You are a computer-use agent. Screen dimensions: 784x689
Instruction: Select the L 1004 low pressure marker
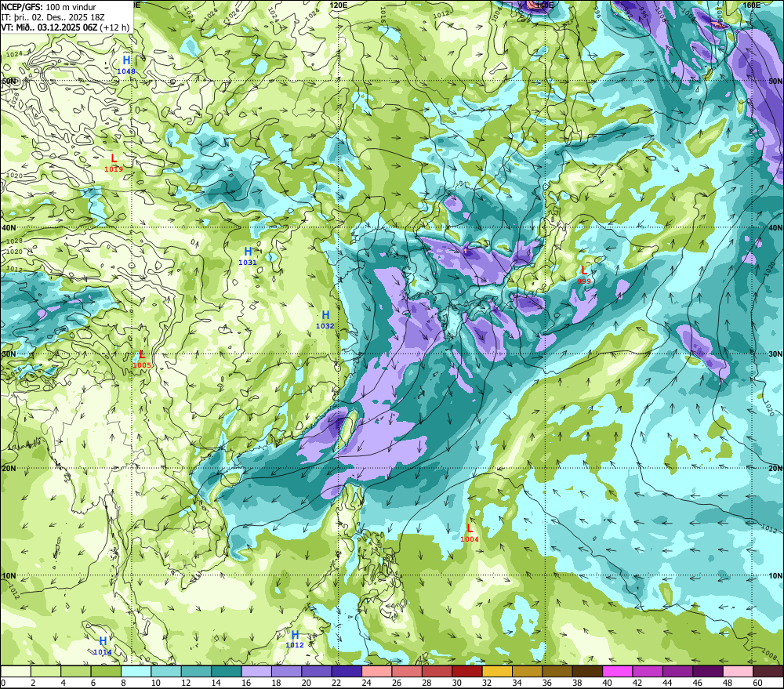coord(470,533)
